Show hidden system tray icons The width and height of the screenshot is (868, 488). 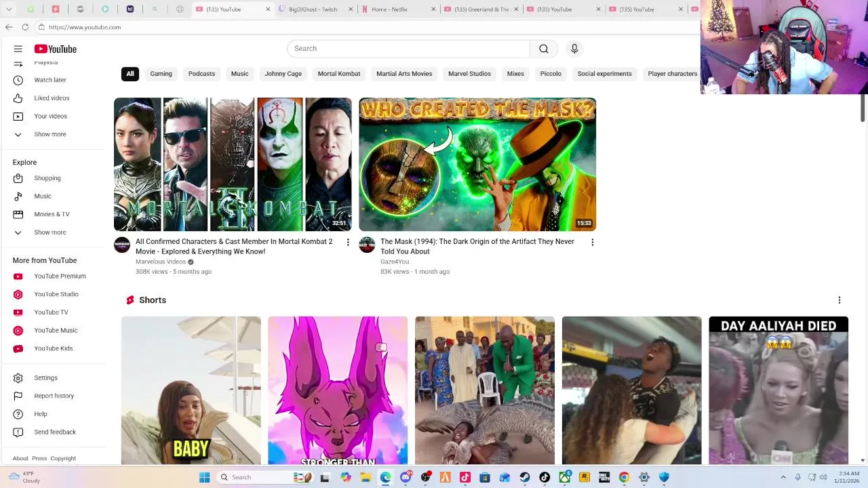pyautogui.click(x=783, y=477)
